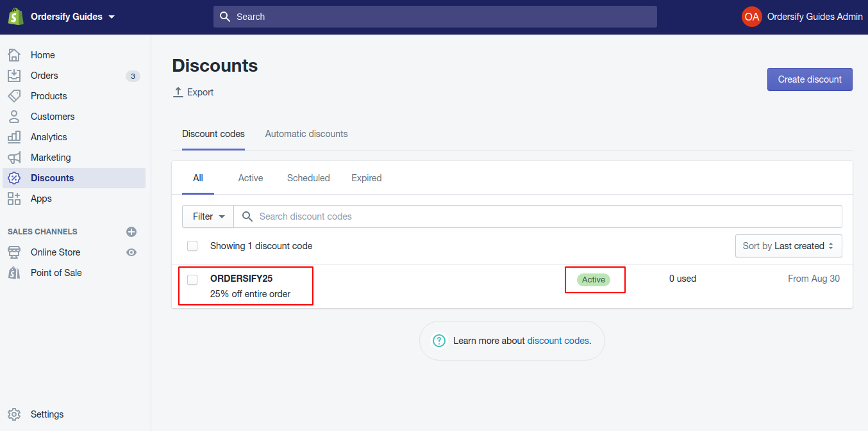The height and width of the screenshot is (431, 868).
Task: Open the Sort by Last created dropdown
Action: click(x=789, y=246)
